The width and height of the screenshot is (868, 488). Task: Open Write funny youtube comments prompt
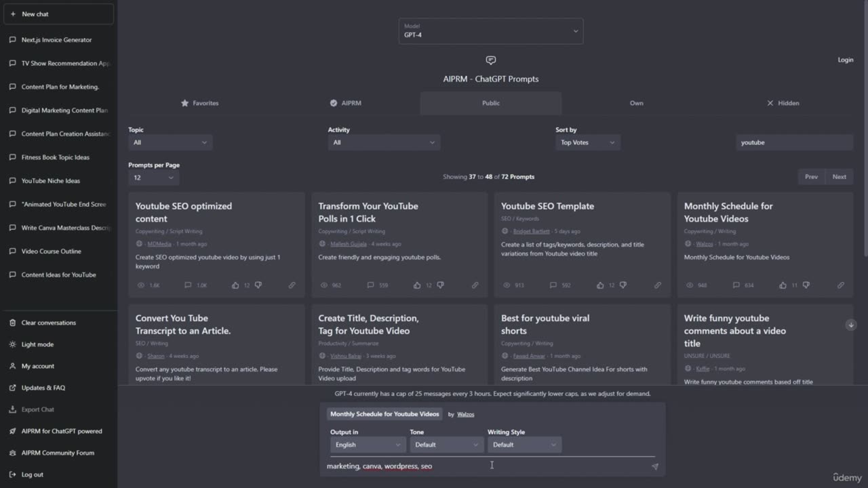click(735, 330)
